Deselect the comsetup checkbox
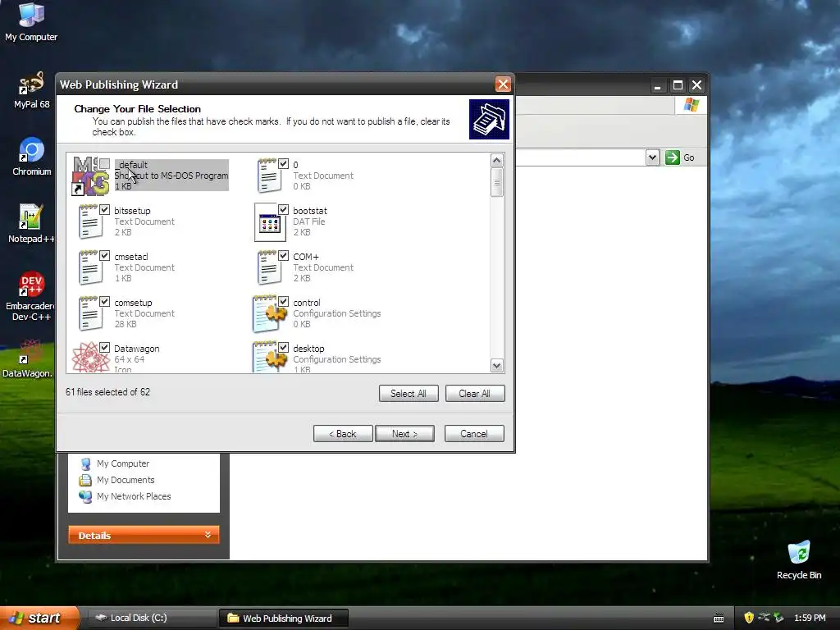 point(104,302)
